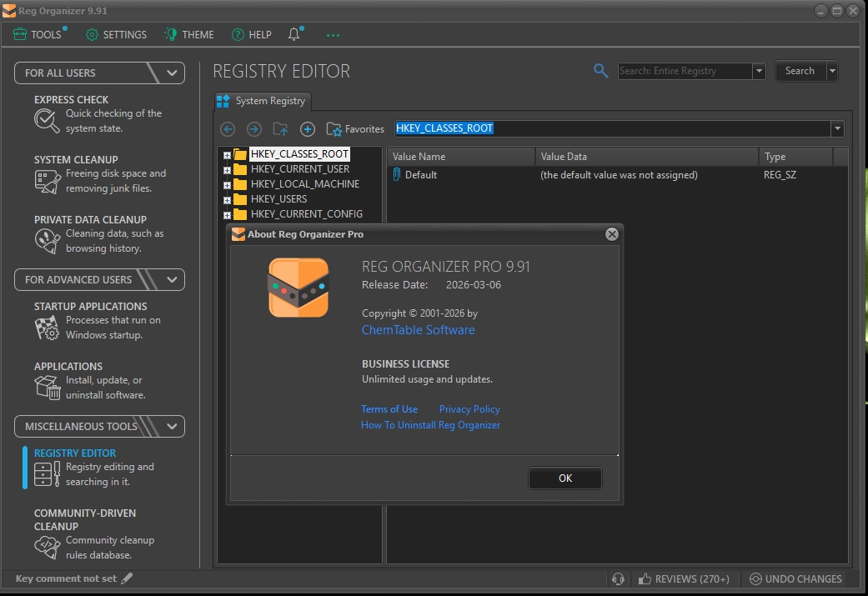Click the navigate forward arrow icon
This screenshot has height=596, width=868.
pyautogui.click(x=254, y=129)
